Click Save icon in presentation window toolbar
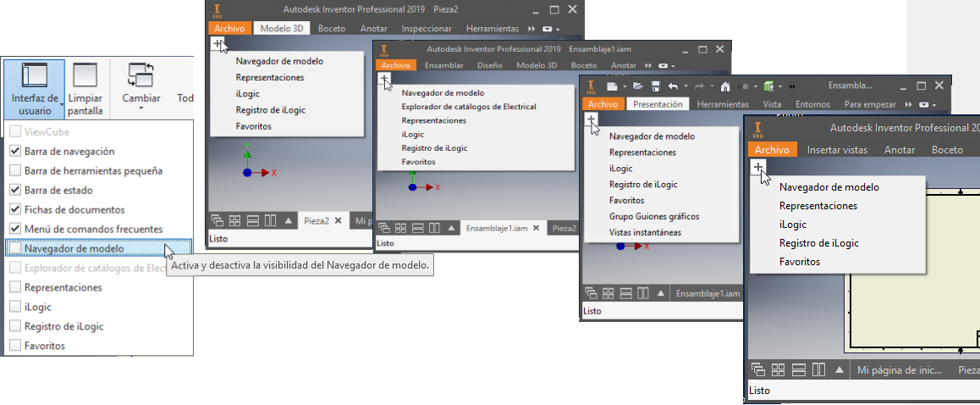980x405 pixels. [656, 86]
